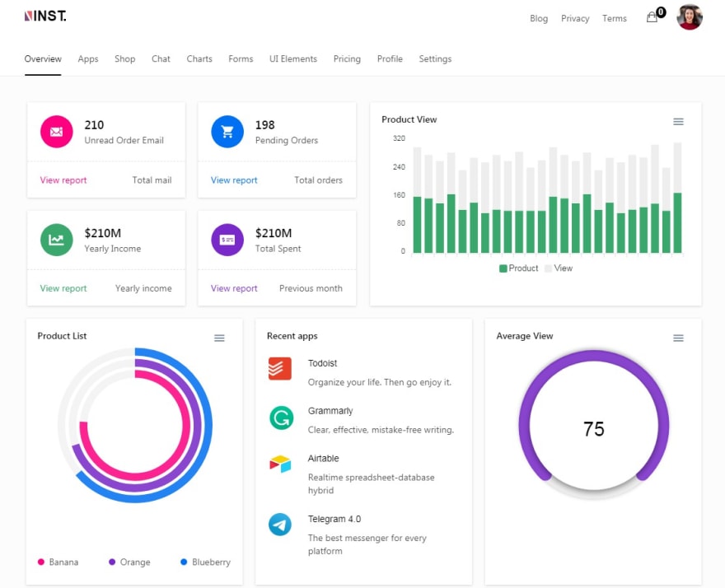Screen dimensions: 725x588
Task: Switch to the Charts tab
Action: (199, 58)
